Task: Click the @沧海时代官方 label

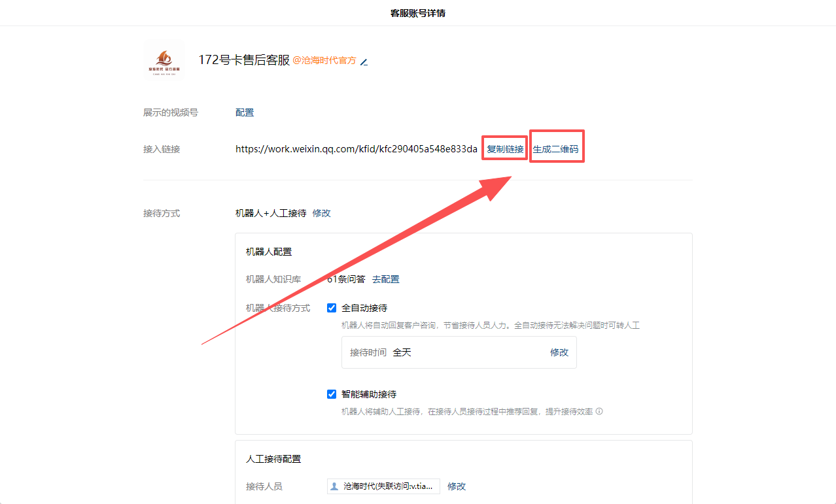Action: click(324, 60)
